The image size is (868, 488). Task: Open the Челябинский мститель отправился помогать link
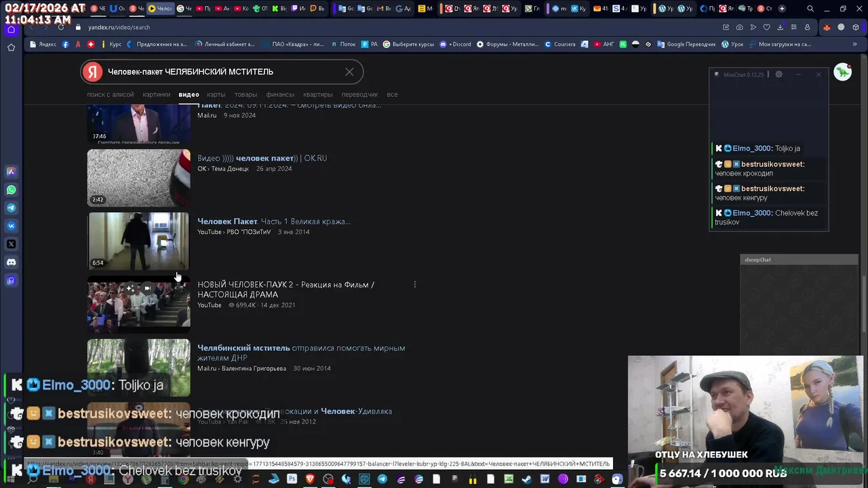[x=301, y=352]
